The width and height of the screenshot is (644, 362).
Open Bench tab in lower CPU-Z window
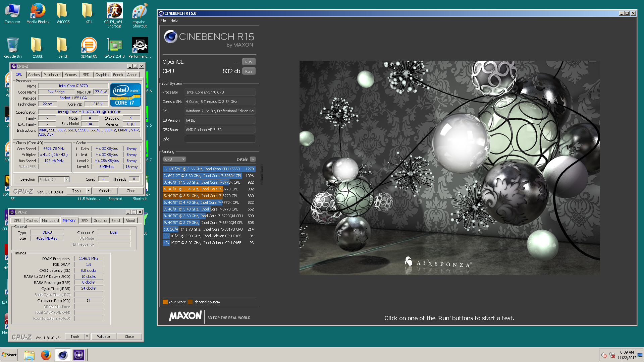tap(116, 221)
